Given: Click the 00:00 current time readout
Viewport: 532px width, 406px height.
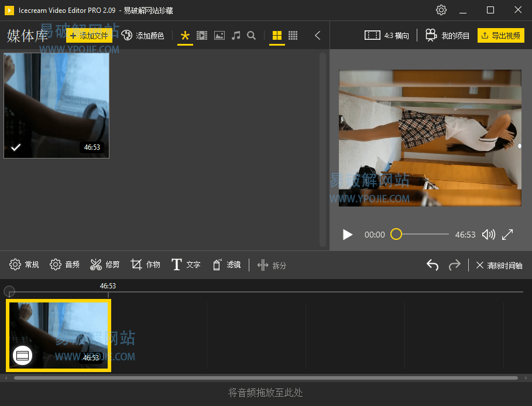Looking at the screenshot, I should [x=375, y=235].
